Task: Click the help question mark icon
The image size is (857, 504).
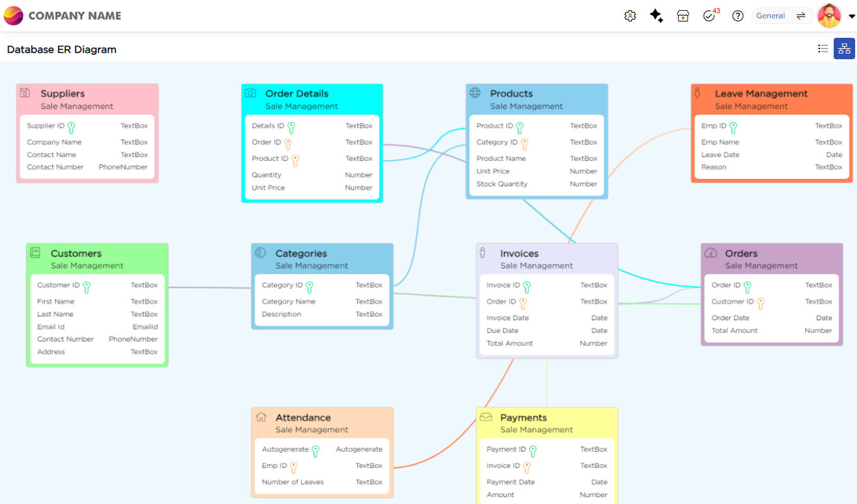Action: pyautogui.click(x=737, y=16)
